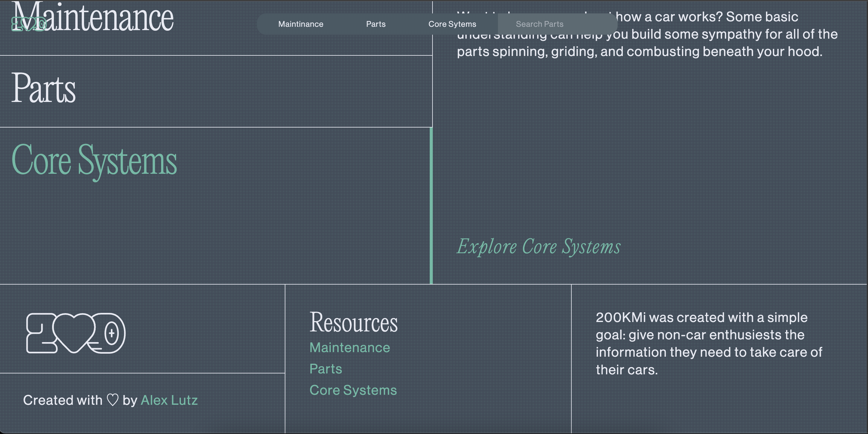Open the Core Systems link under Resources
Viewport: 868px width, 434px height.
click(x=353, y=390)
